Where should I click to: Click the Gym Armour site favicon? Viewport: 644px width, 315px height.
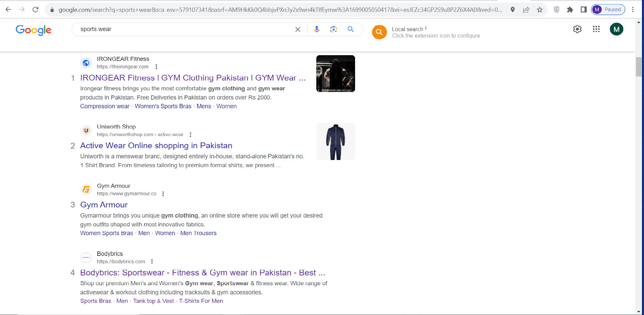(86, 190)
